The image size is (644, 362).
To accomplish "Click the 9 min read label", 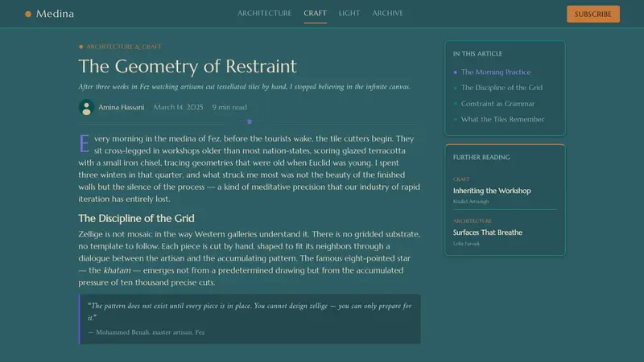I will 229,107.
